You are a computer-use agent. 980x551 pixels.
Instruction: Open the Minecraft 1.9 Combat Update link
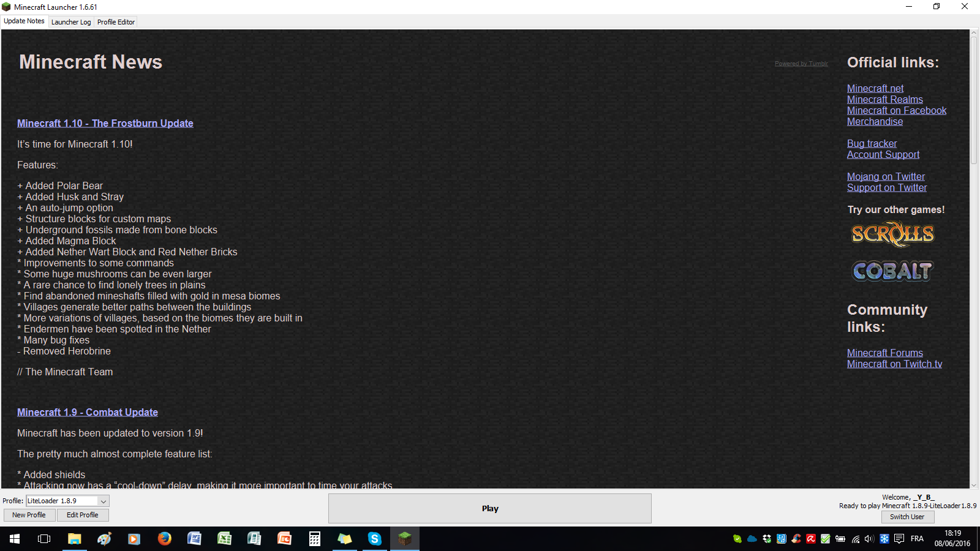pos(88,412)
